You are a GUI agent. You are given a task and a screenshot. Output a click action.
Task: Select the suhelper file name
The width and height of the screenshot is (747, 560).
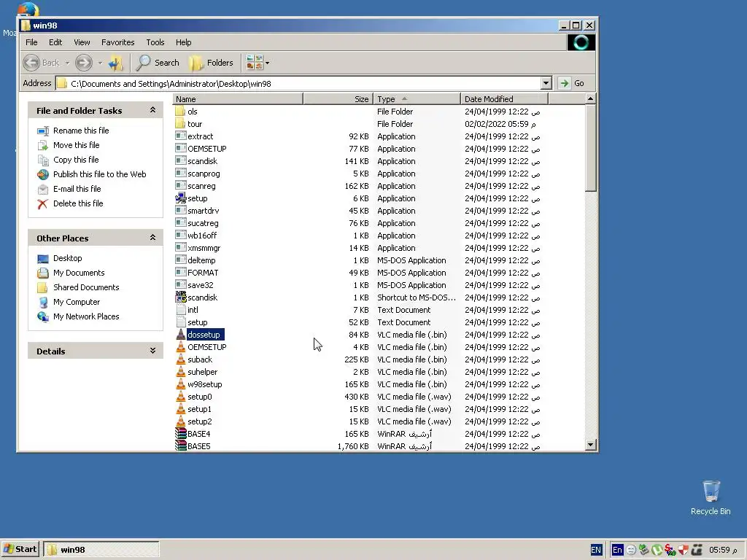pyautogui.click(x=203, y=371)
